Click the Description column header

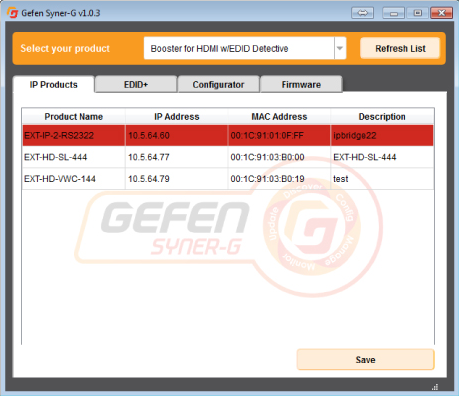pos(382,117)
